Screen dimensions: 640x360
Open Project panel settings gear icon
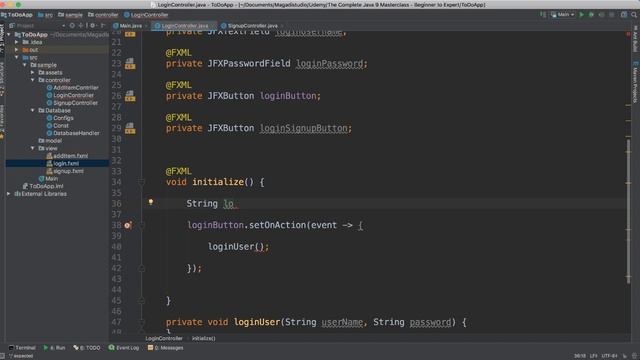tap(93, 25)
